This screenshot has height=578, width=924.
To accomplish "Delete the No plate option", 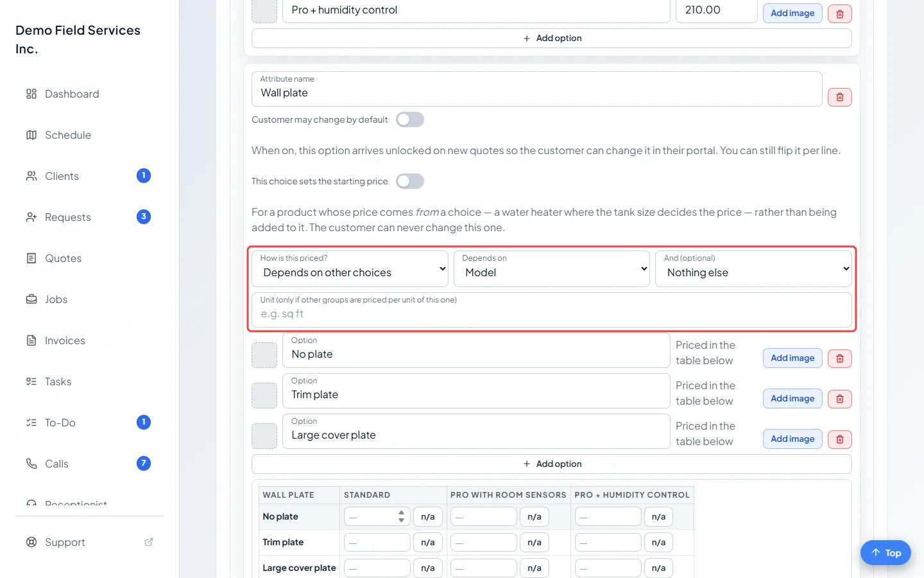I will point(840,358).
